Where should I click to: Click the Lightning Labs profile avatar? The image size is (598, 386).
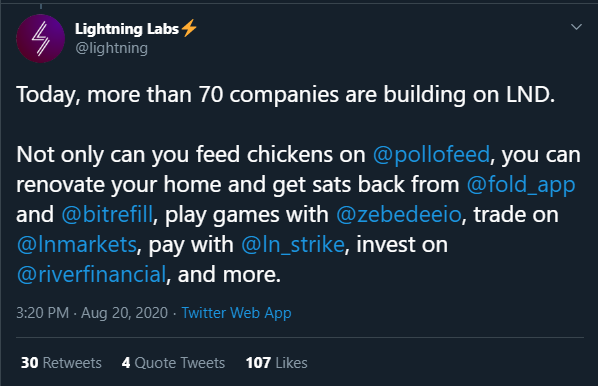pos(40,39)
